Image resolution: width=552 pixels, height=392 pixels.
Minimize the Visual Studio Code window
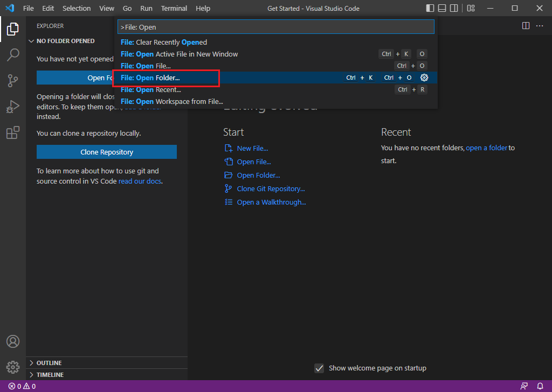click(490, 8)
